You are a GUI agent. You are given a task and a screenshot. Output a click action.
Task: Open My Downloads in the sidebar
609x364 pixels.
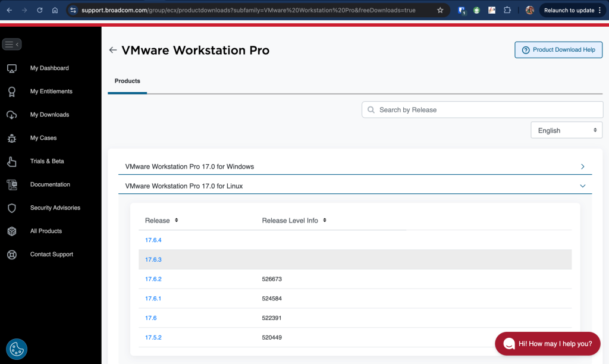pyautogui.click(x=50, y=114)
